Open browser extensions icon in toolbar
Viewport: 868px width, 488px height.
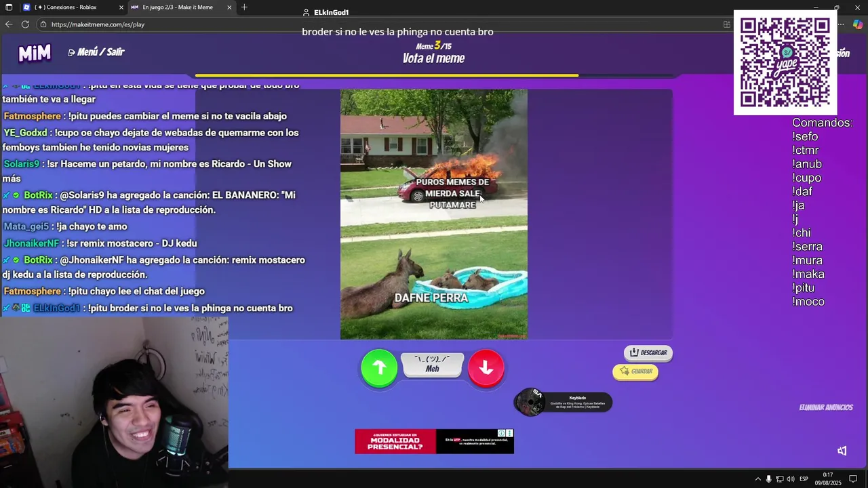click(x=726, y=24)
